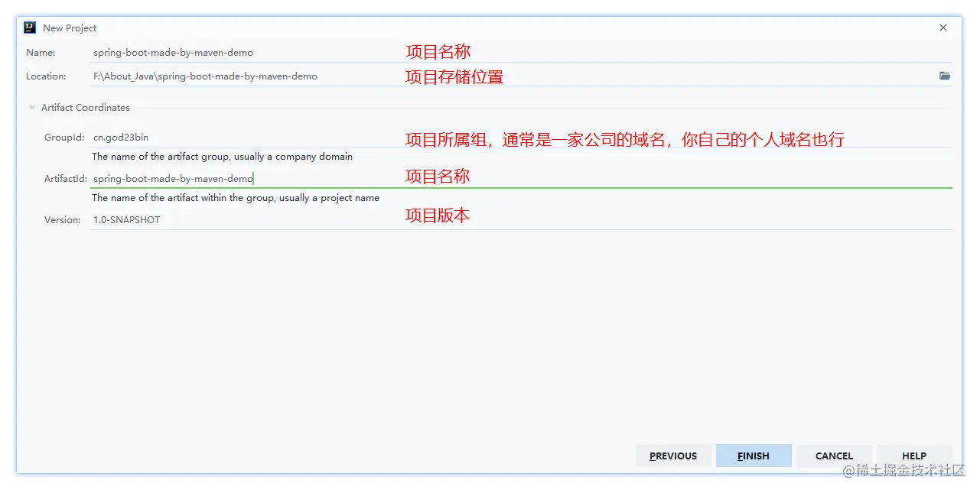Click the "New Project" title text

[x=70, y=28]
